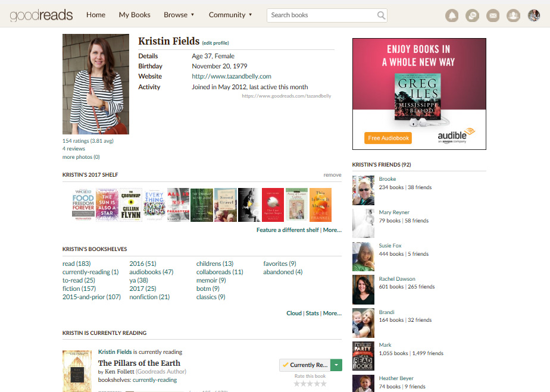Screen dimensions: 550x392
Task: Click Feature a different shelf
Action: pyautogui.click(x=287, y=230)
